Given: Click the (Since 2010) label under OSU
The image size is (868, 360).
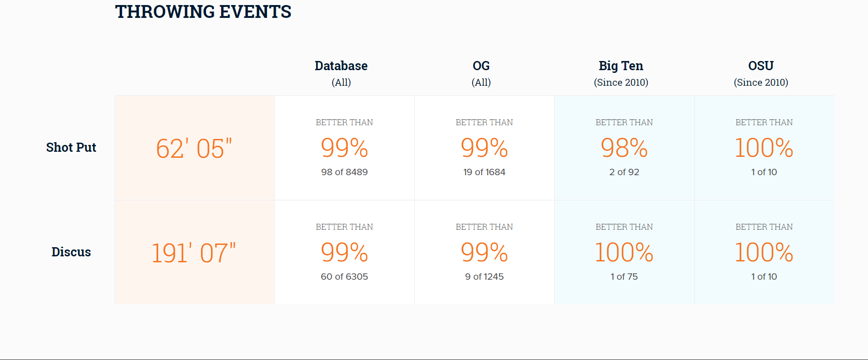Looking at the screenshot, I should 761,83.
